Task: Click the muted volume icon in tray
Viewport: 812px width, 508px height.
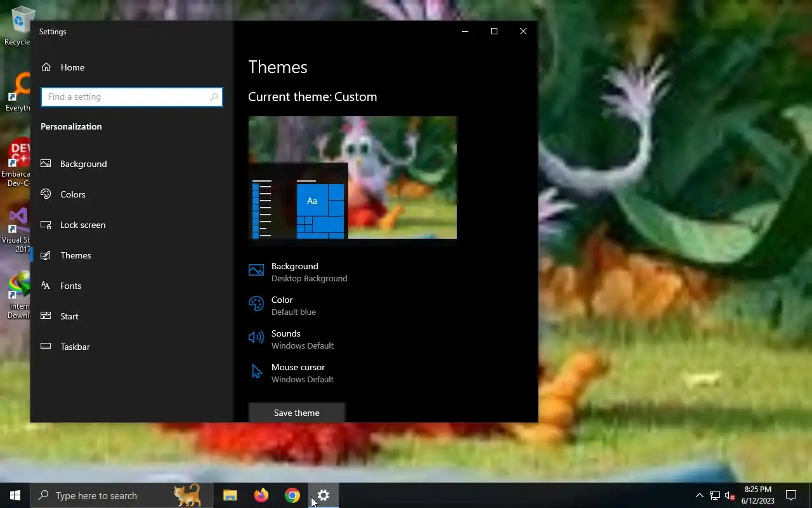Action: pyautogui.click(x=730, y=495)
